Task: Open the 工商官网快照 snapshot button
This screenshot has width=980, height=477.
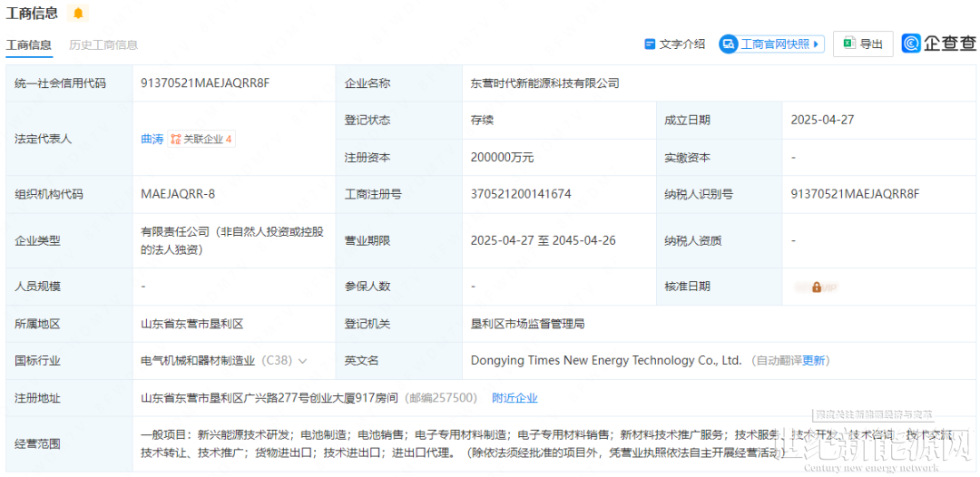Action: [x=771, y=44]
